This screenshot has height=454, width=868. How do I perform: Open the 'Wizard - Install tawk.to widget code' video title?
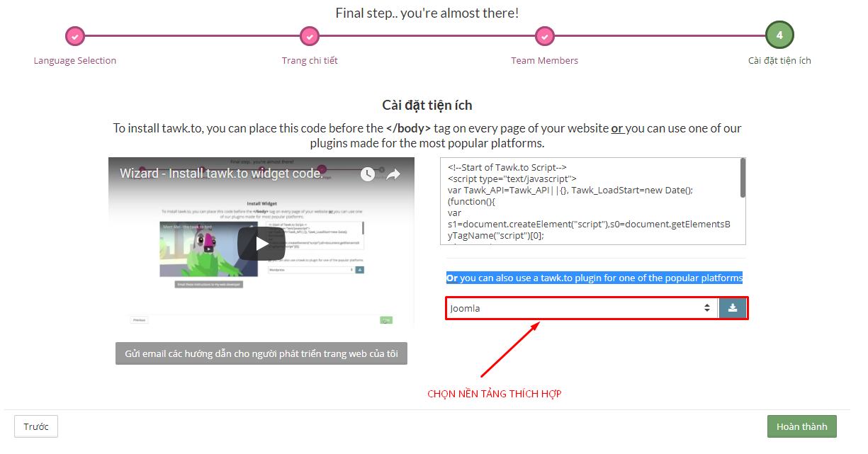click(x=221, y=174)
